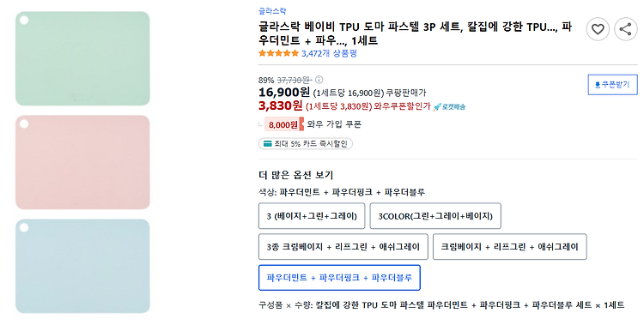
Task: Select option 3 (베이지+그린+그레이)
Action: 312,216
